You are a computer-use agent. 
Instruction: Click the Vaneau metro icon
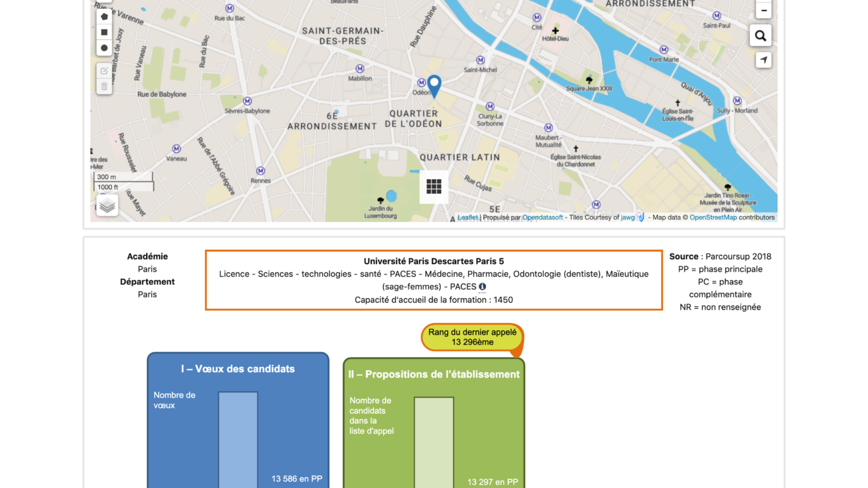pyautogui.click(x=177, y=148)
